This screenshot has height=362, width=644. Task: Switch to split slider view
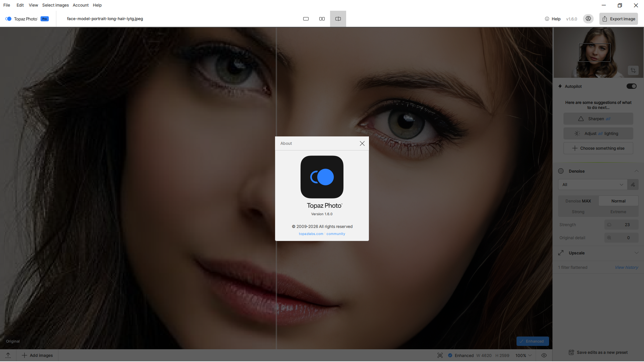pyautogui.click(x=338, y=19)
